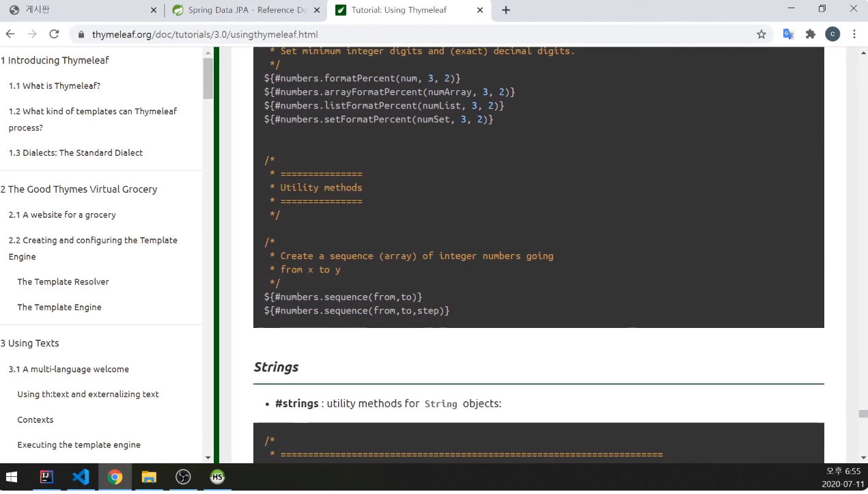
Task: Go back to the previous page
Action: pyautogui.click(x=10, y=34)
